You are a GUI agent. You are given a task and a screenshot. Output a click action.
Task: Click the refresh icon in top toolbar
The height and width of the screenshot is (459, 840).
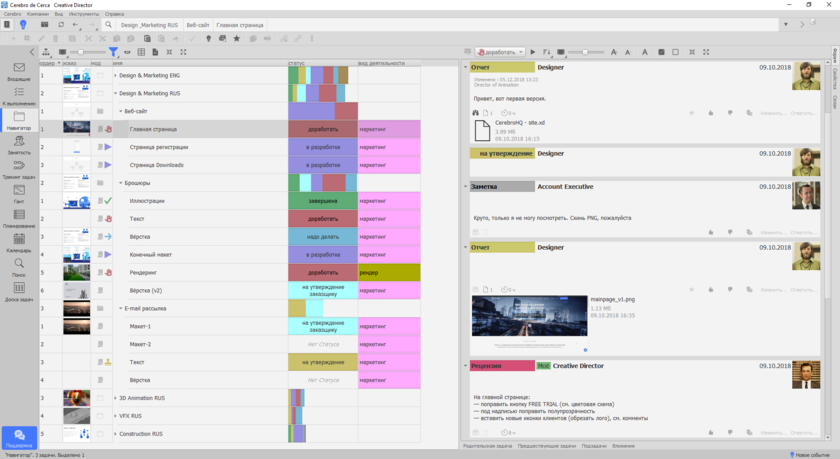pos(60,24)
